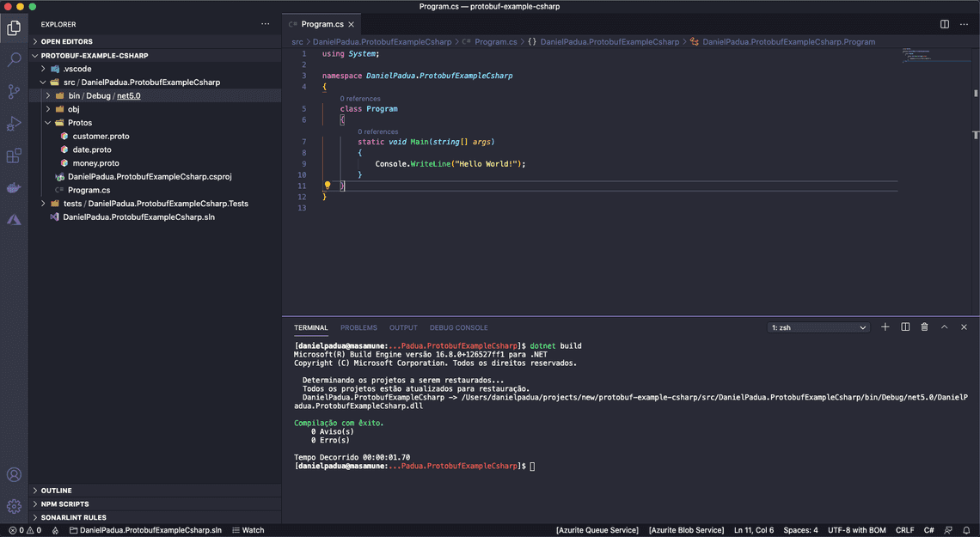This screenshot has width=980, height=537.
Task: Open the Accounts menu in activity bar
Action: click(14, 474)
